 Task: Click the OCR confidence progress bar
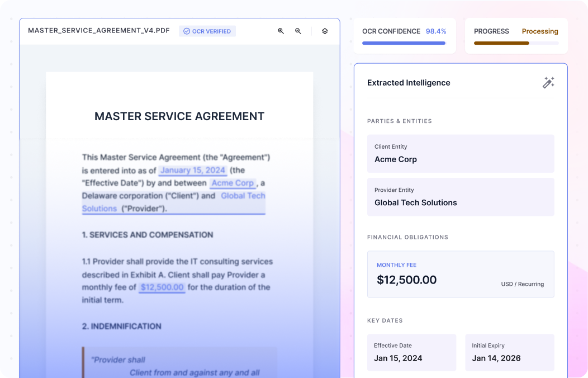404,43
